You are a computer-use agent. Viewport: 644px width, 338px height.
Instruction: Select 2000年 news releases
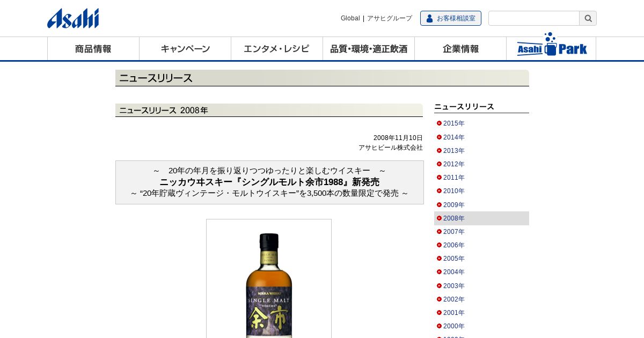(454, 326)
